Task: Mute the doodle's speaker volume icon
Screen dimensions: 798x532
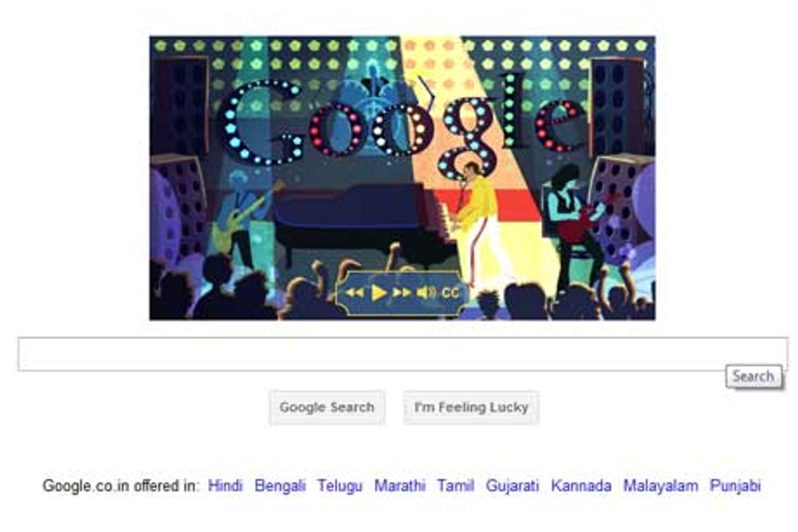Action: click(426, 293)
